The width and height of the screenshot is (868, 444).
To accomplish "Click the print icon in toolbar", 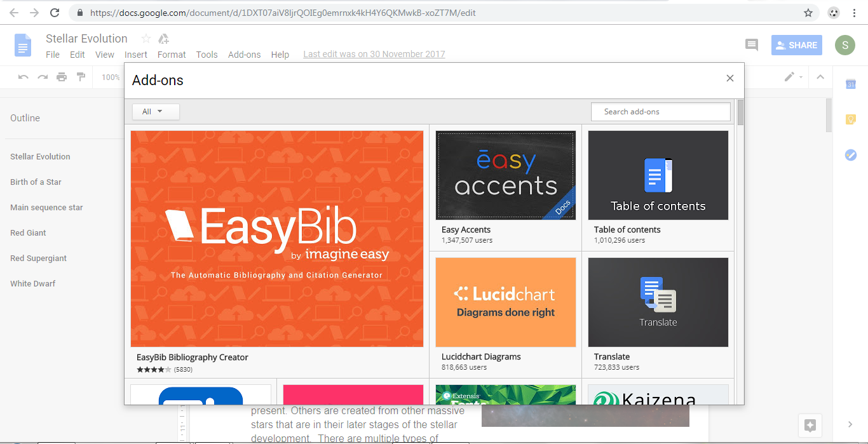I will [x=62, y=77].
